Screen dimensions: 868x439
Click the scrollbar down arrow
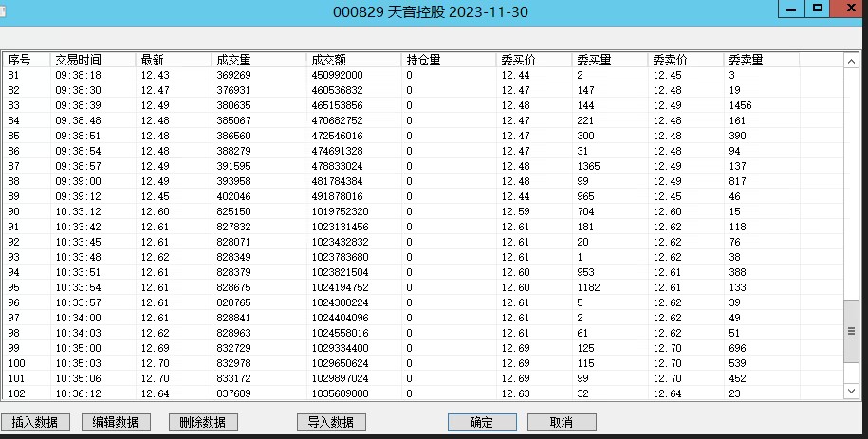pyautogui.click(x=851, y=391)
